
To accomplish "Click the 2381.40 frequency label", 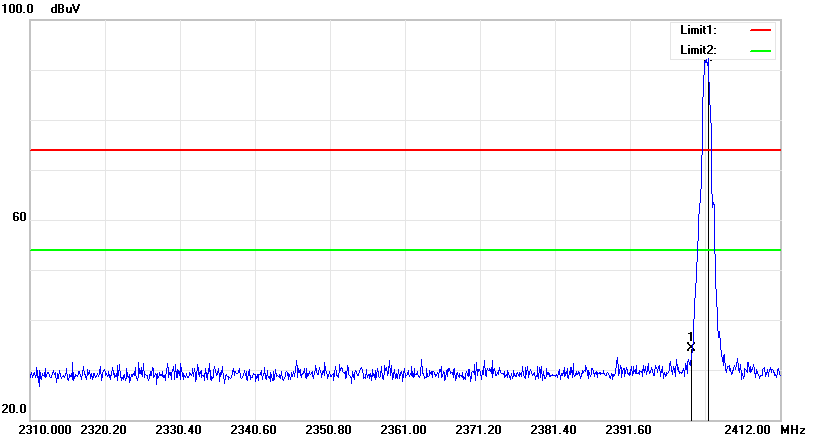I will tap(553, 430).
